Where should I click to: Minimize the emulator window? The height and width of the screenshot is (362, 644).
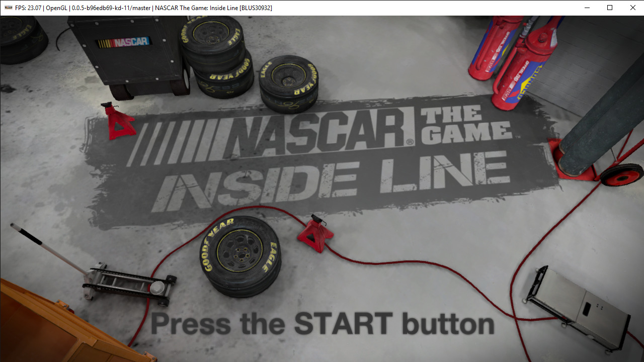(x=587, y=8)
